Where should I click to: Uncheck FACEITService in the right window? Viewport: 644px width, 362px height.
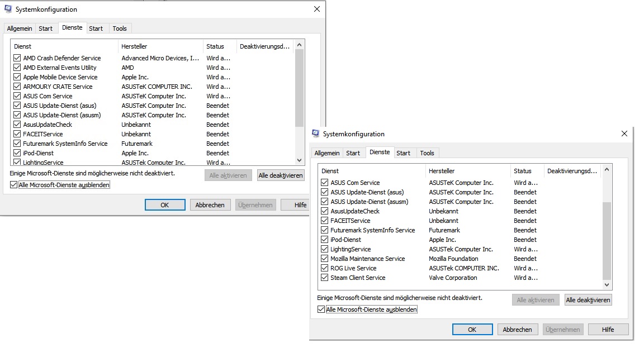point(324,221)
